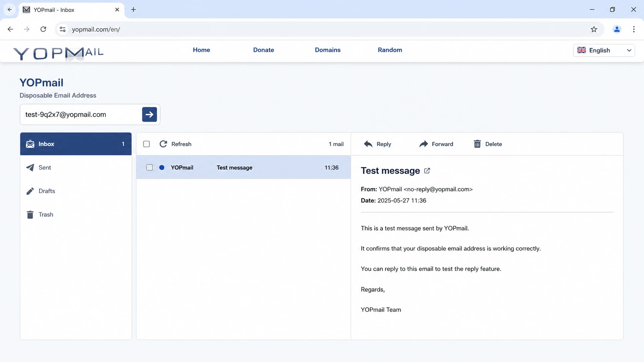Open a new browser tab
Screen dimensions: 644x362
133,10
